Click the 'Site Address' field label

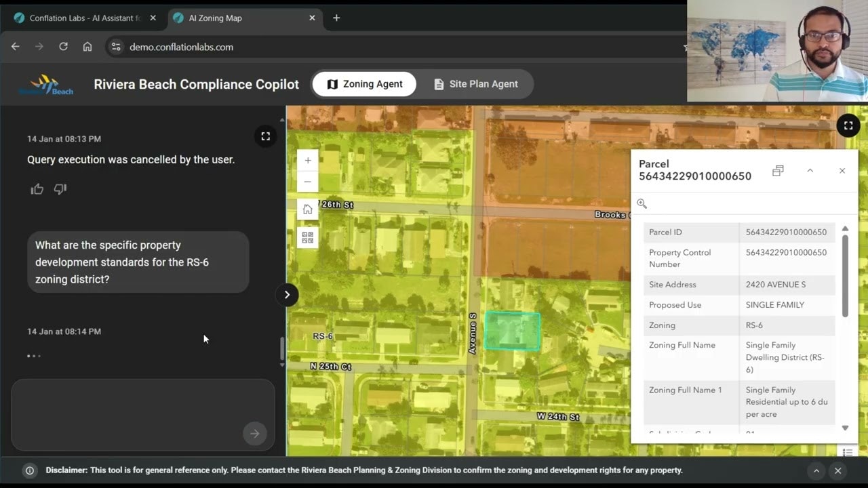click(673, 285)
